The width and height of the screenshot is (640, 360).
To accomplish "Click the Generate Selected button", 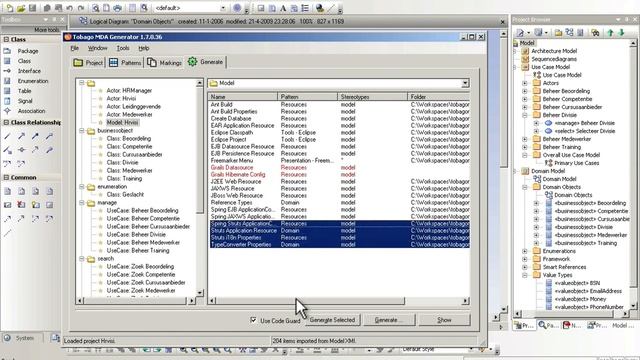I will (x=332, y=320).
